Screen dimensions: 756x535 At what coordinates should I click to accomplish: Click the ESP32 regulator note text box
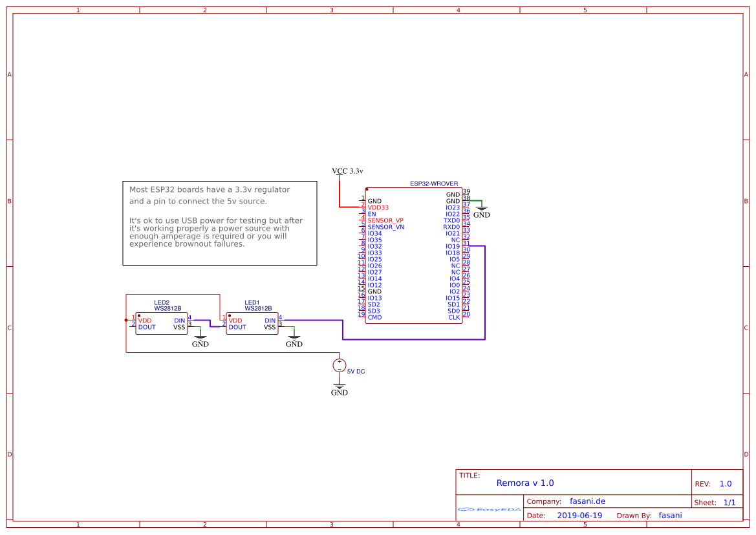tap(219, 223)
